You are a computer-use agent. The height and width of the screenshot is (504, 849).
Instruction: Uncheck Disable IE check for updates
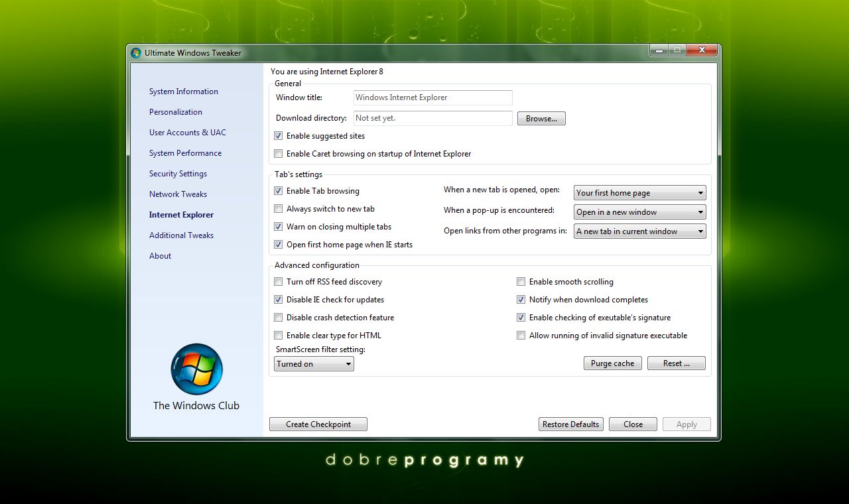click(x=279, y=300)
